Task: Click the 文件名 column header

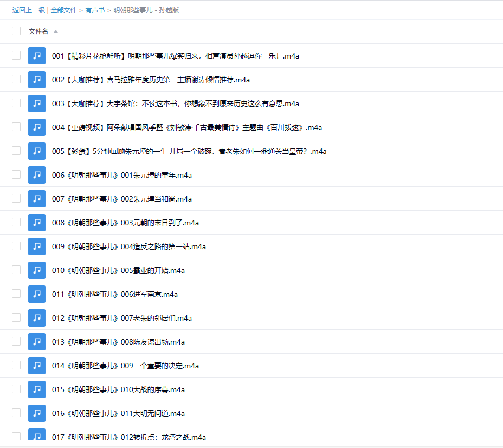Action: [x=38, y=31]
